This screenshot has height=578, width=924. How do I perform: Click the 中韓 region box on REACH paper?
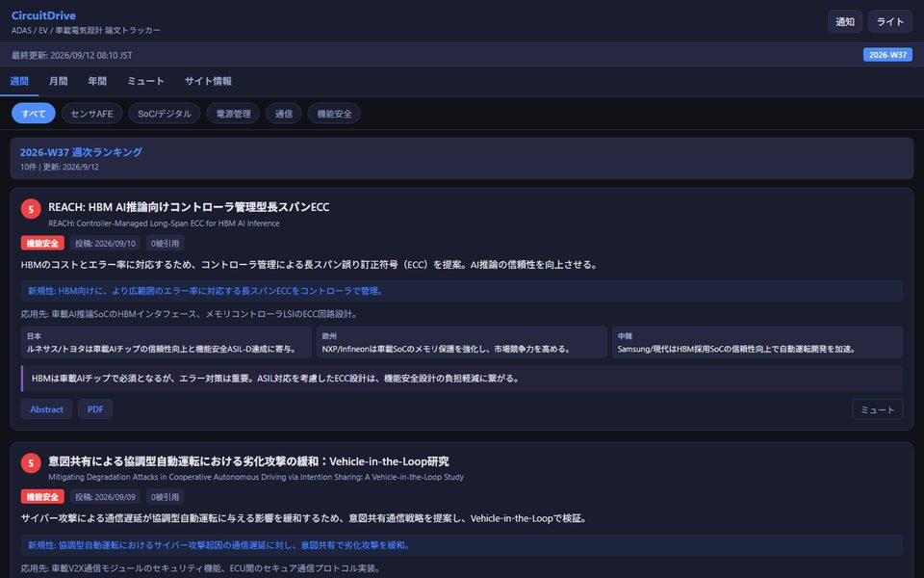click(757, 342)
